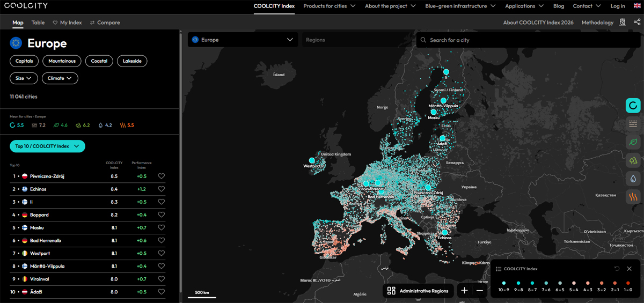This screenshot has width=644, height=303.
Task: Click the Ādaži city marker on map
Action: tap(443, 138)
